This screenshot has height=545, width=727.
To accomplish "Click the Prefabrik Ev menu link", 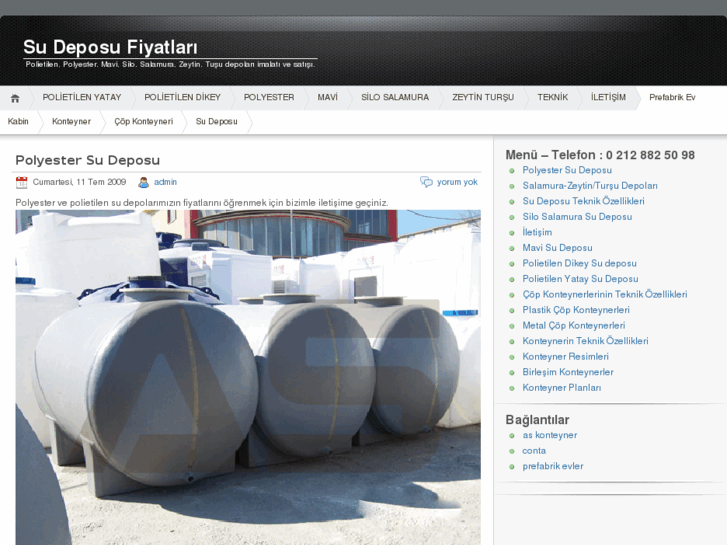I will [672, 98].
